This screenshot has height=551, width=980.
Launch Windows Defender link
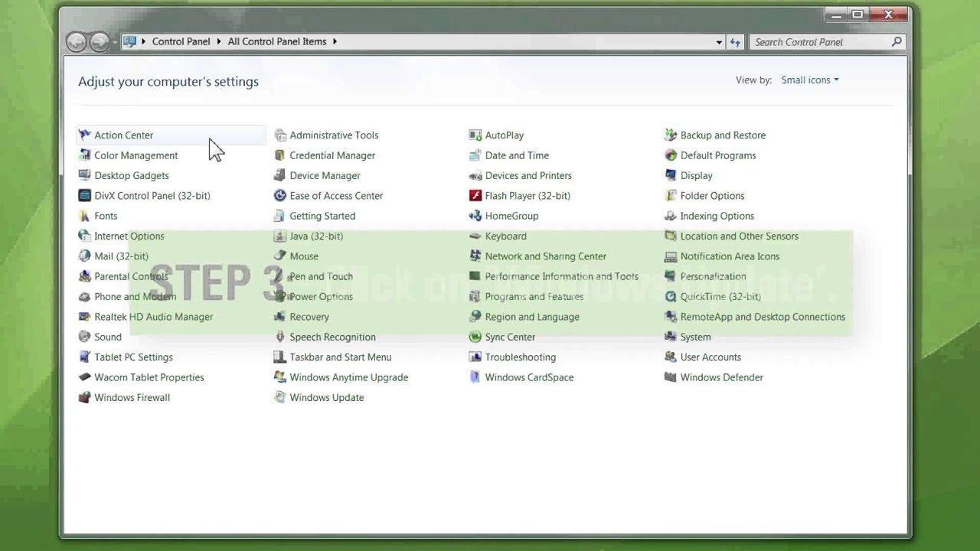pyautogui.click(x=722, y=377)
